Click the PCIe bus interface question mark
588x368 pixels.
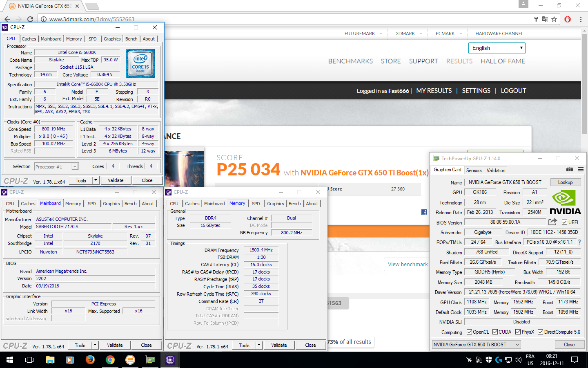tap(579, 242)
